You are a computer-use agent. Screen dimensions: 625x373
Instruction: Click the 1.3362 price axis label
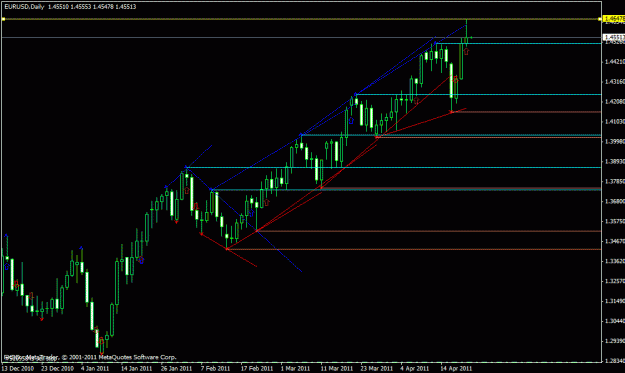(615, 261)
